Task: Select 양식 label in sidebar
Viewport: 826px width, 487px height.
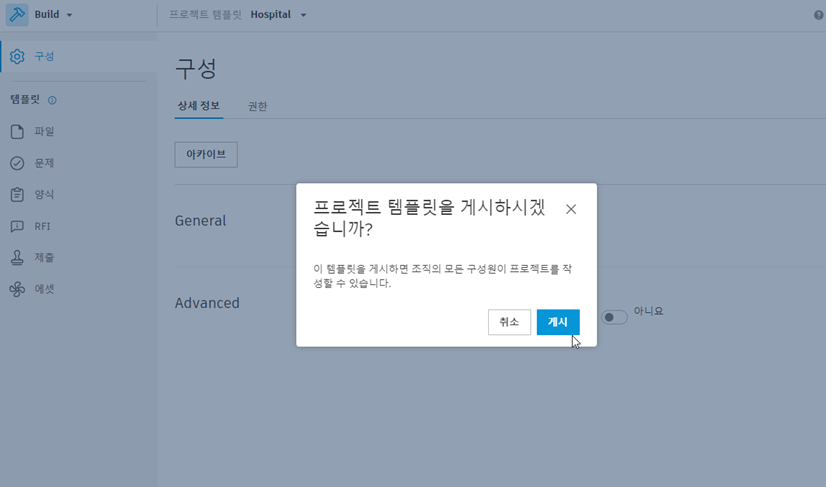Action: pos(44,194)
